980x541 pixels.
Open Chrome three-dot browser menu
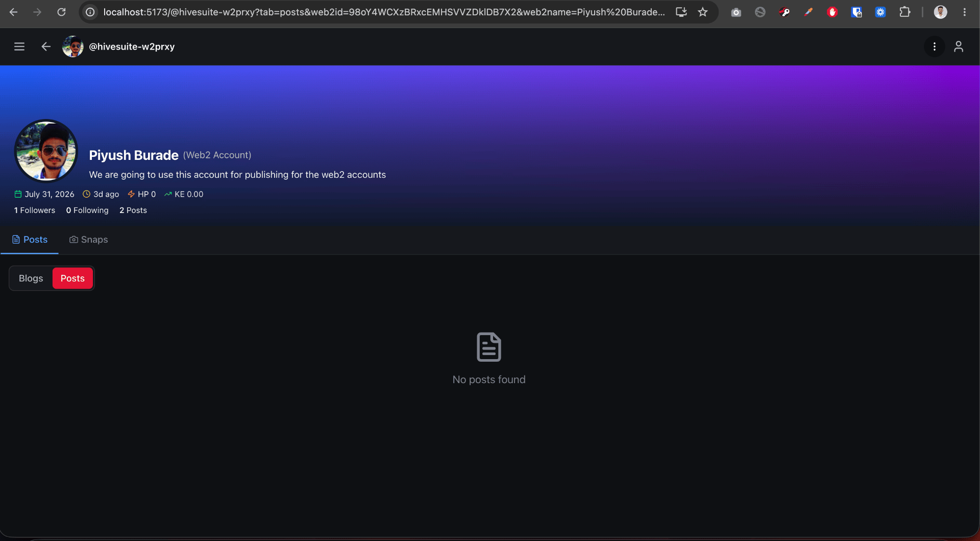pyautogui.click(x=964, y=12)
